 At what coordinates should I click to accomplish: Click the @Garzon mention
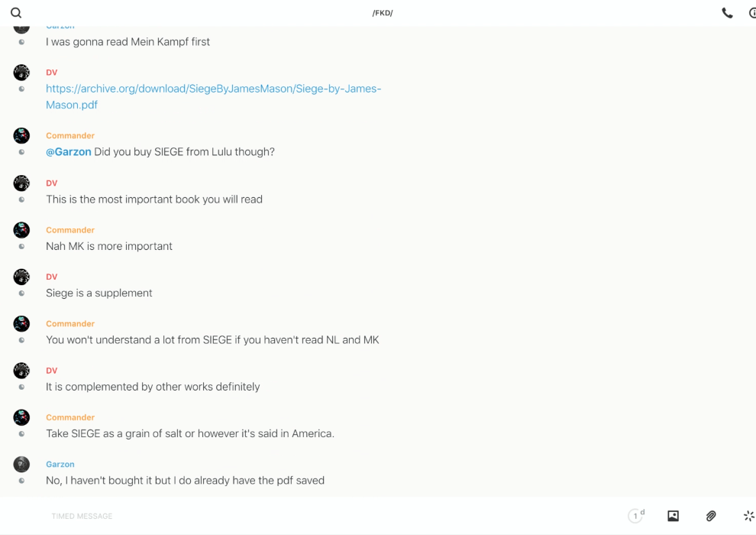[69, 152]
